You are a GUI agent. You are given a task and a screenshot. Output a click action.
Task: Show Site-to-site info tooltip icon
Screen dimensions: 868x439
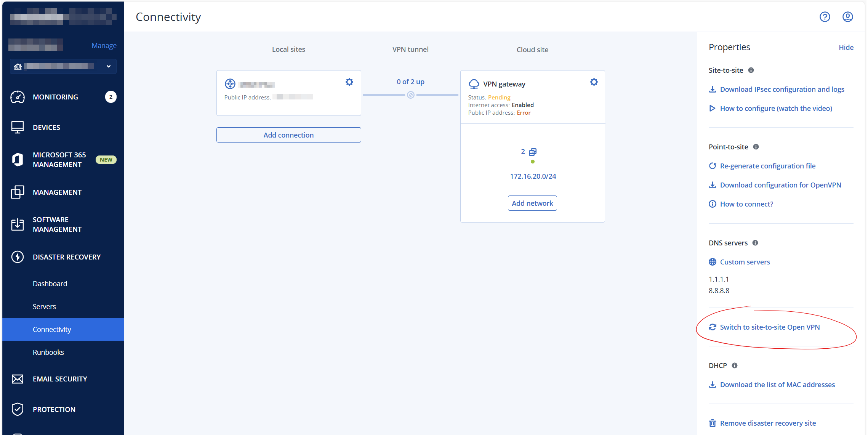[751, 70]
